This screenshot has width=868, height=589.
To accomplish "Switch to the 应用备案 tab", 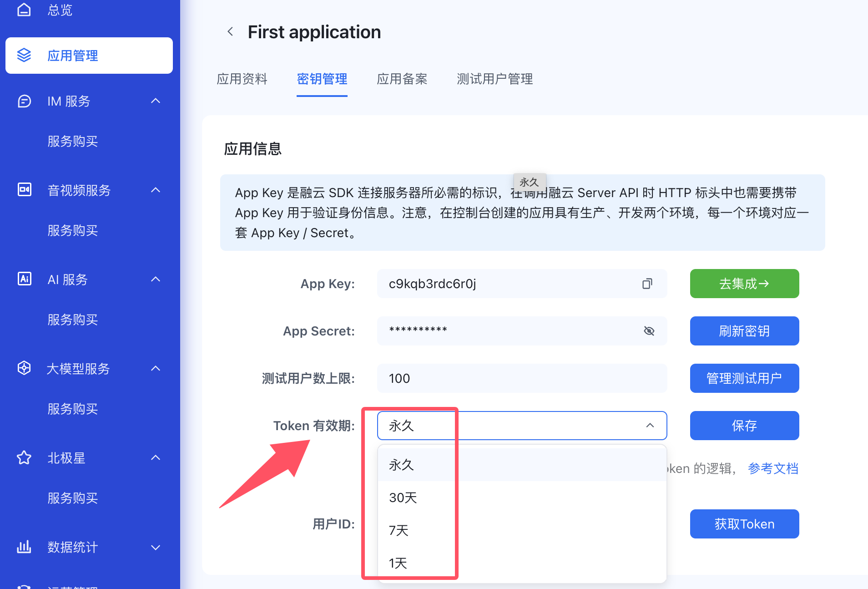I will (x=402, y=79).
